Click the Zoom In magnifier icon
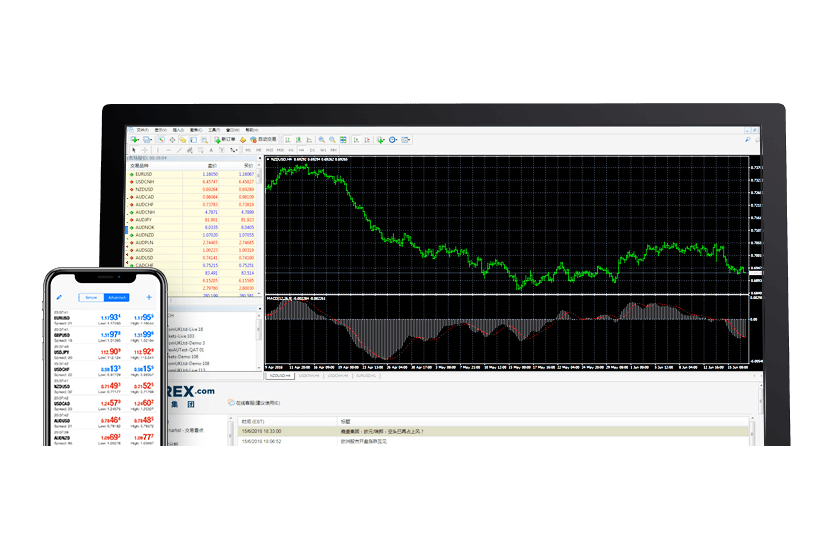Screen dimensions: 832x550 click(322, 139)
